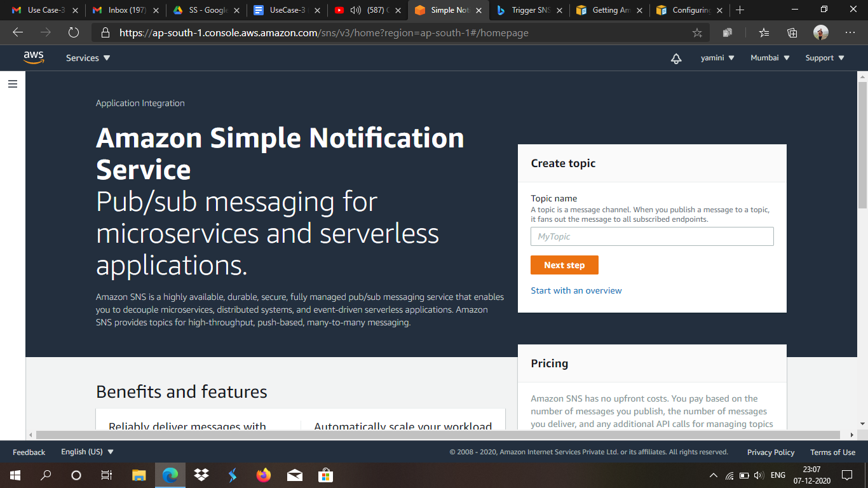Open Start with an overview link
The image size is (868, 488).
tap(576, 290)
